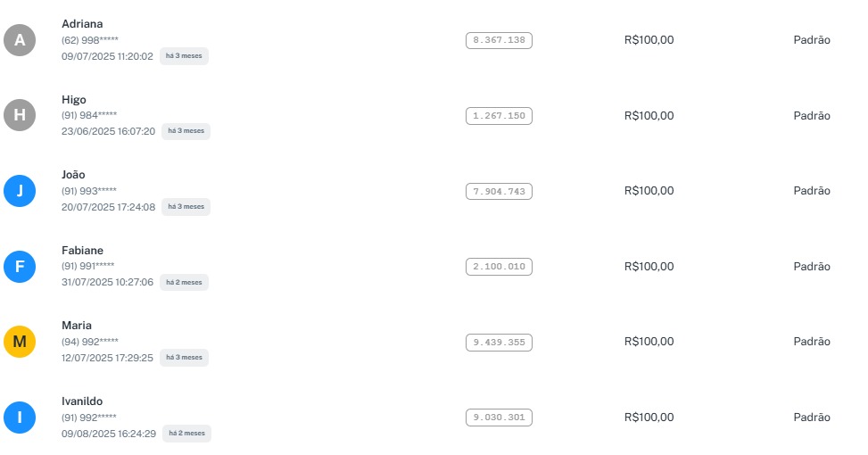Image resolution: width=868 pixels, height=455 pixels.
Task: Select João's blue J avatar
Action: [20, 191]
